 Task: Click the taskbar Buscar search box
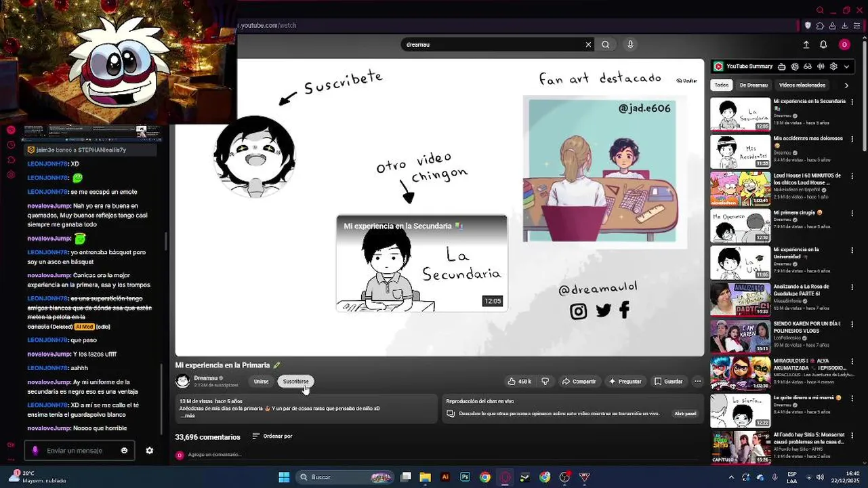pyautogui.click(x=346, y=477)
